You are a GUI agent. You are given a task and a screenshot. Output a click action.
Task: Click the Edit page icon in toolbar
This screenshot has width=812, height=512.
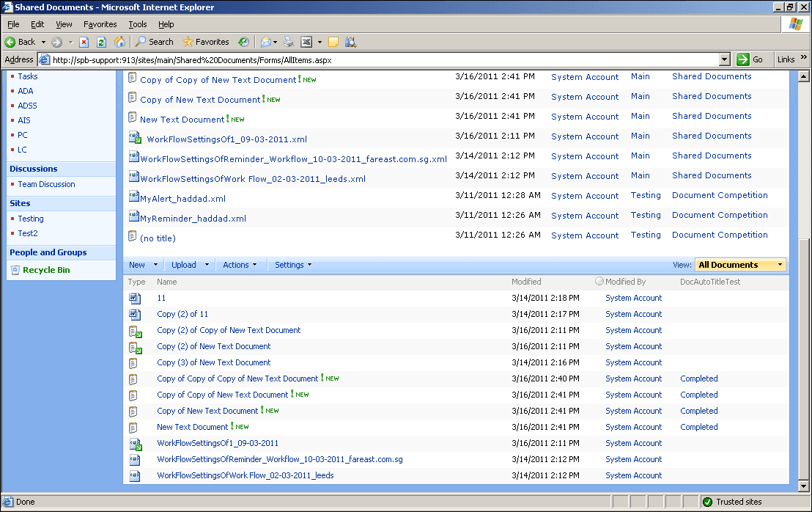point(306,42)
